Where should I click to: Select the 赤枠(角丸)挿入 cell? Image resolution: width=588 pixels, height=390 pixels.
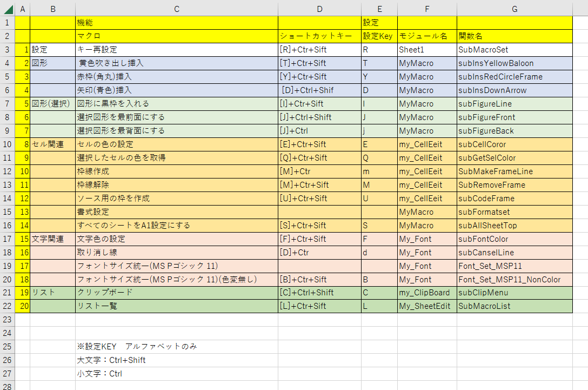(x=177, y=77)
